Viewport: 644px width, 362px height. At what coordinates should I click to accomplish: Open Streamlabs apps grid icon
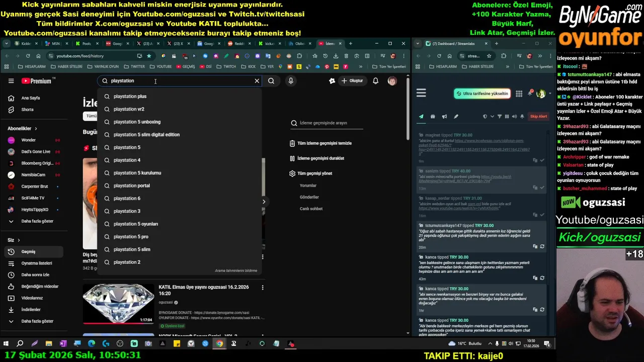[519, 94]
